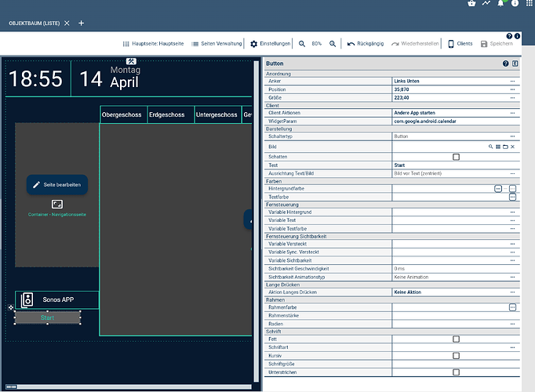The width and height of the screenshot is (535, 392).
Task: Zoom out with the left magnifier icon
Action: [302, 44]
